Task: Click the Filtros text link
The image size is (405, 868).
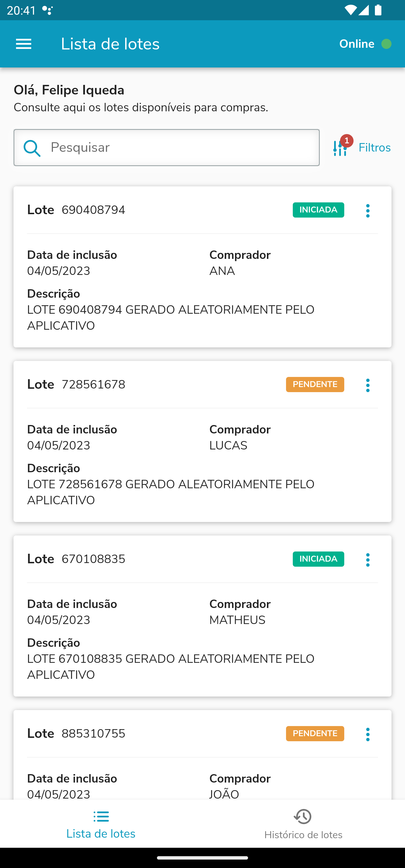Action: click(374, 148)
